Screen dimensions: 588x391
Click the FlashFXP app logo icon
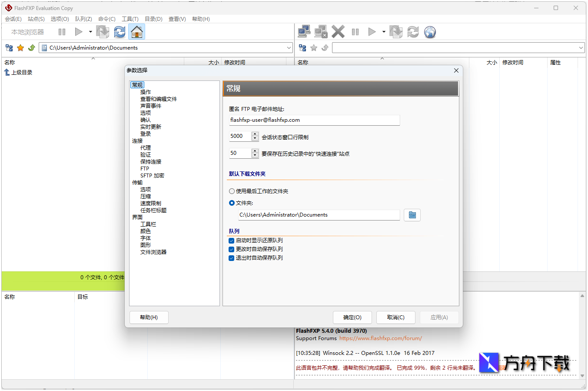coord(8,8)
